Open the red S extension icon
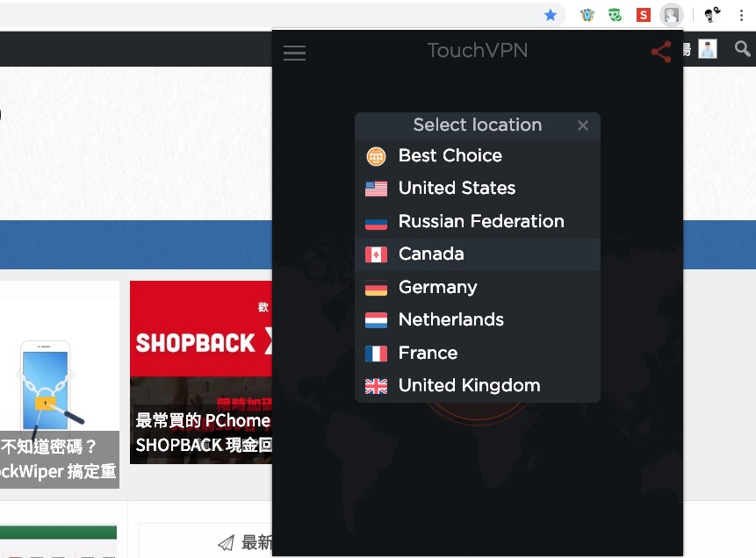This screenshot has height=558, width=756. click(644, 15)
